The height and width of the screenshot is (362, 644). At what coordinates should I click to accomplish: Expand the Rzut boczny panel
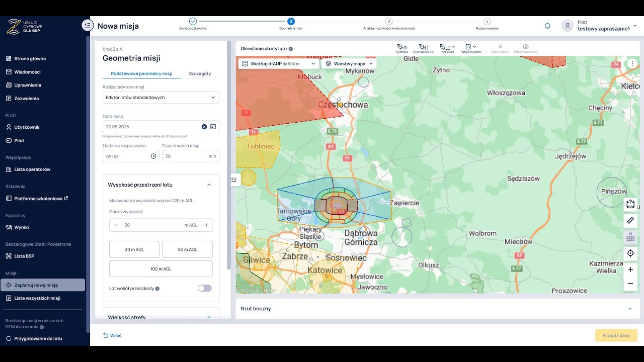[630, 309]
